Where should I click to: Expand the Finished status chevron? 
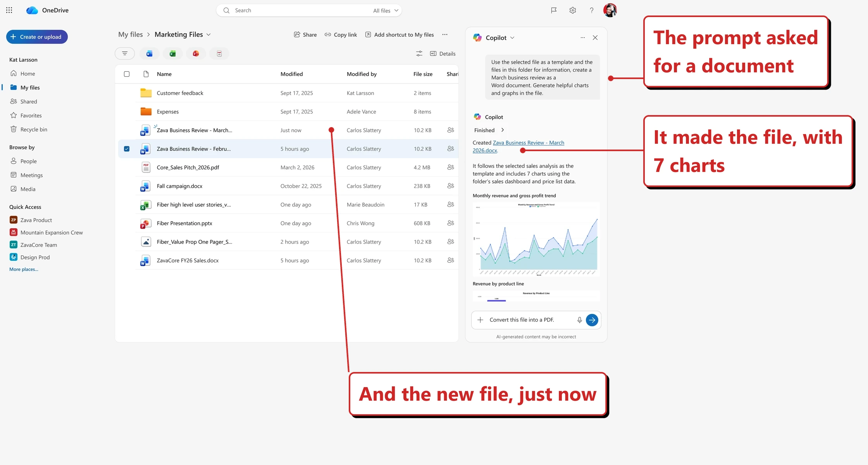(x=503, y=130)
